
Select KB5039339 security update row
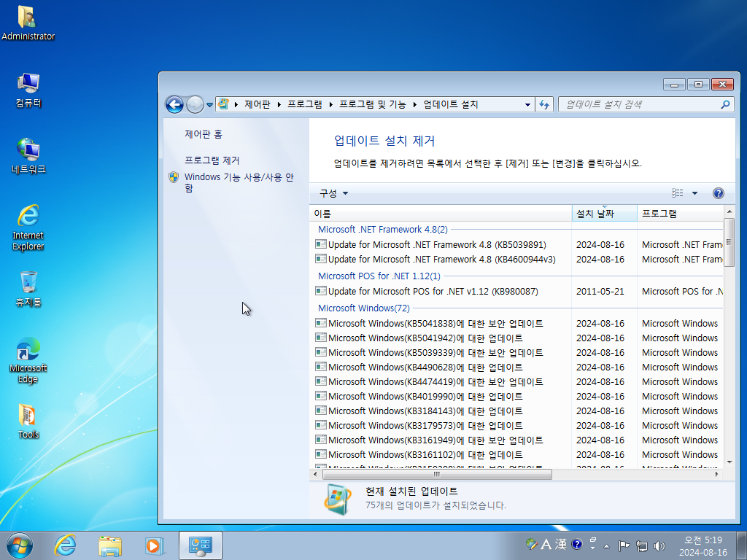(436, 353)
